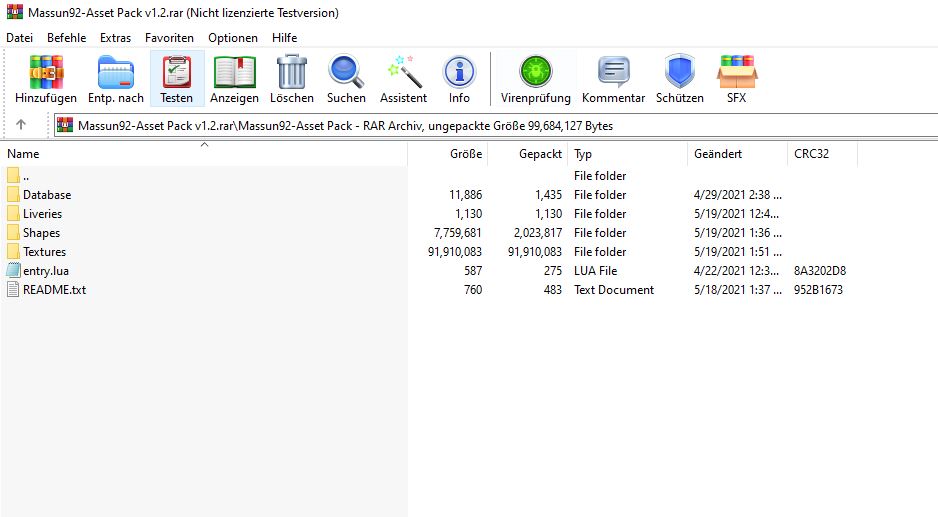938x517 pixels.
Task: Open the Favoriten menu
Action: pyautogui.click(x=169, y=38)
